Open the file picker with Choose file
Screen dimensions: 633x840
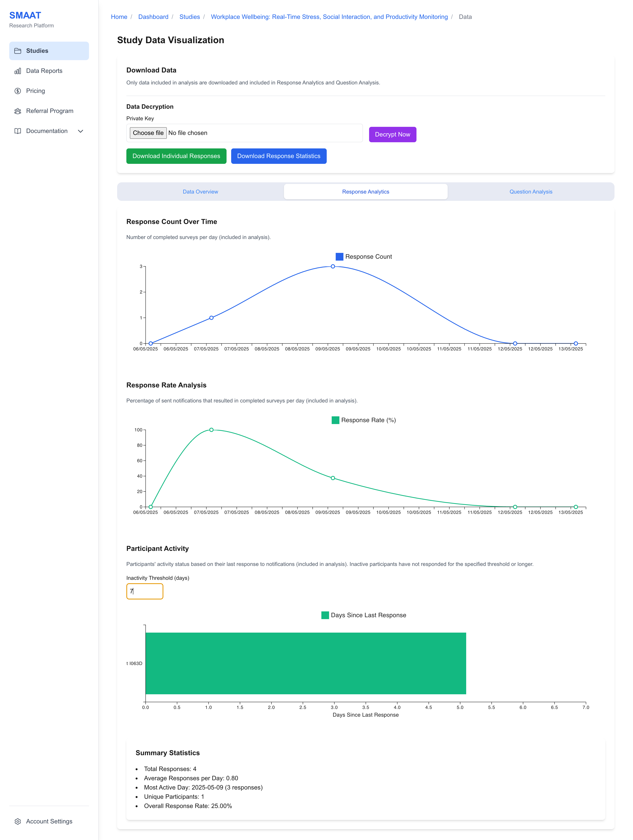(x=148, y=133)
